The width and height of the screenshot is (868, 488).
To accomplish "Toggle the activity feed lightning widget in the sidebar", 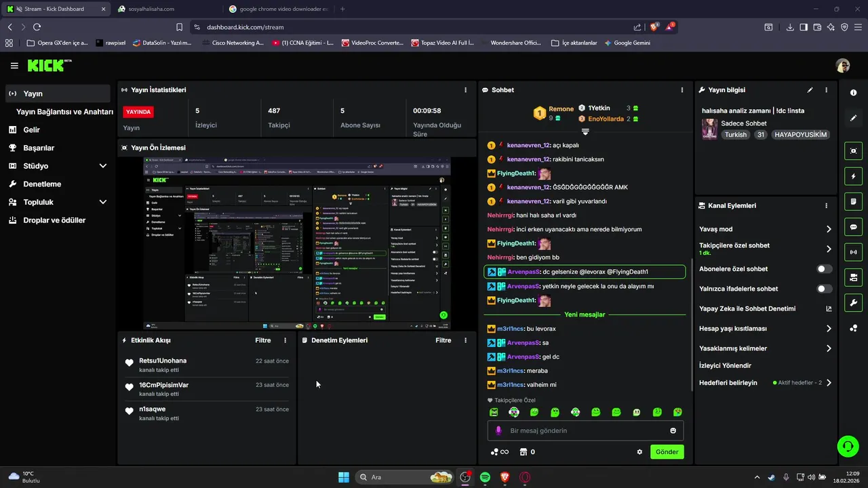I will pyautogui.click(x=853, y=176).
